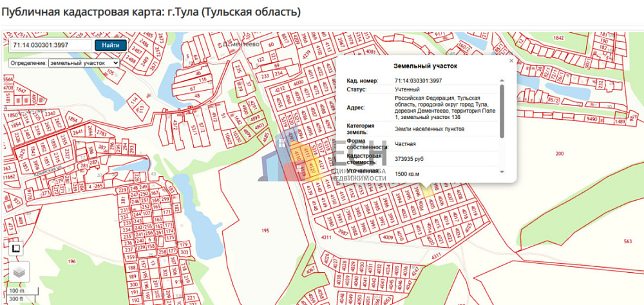The height and width of the screenshot is (305, 644).
Task: Grab the popup vertical scrollbar thumb
Action: coord(502,109)
